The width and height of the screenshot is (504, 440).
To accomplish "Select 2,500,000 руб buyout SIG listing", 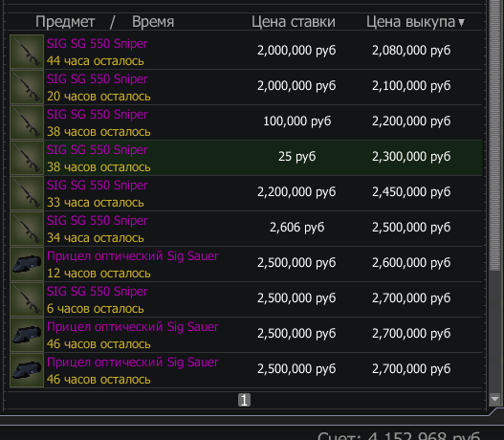I will pos(246,229).
